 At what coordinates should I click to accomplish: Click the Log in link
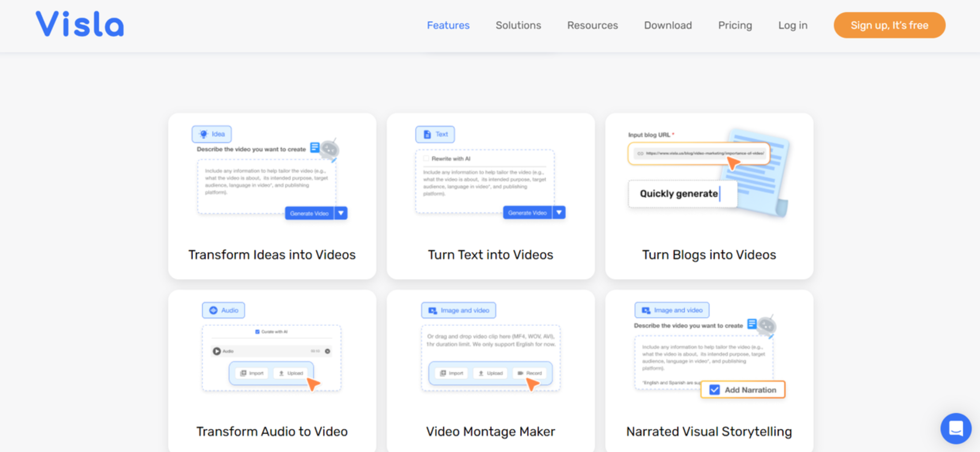[x=793, y=26]
